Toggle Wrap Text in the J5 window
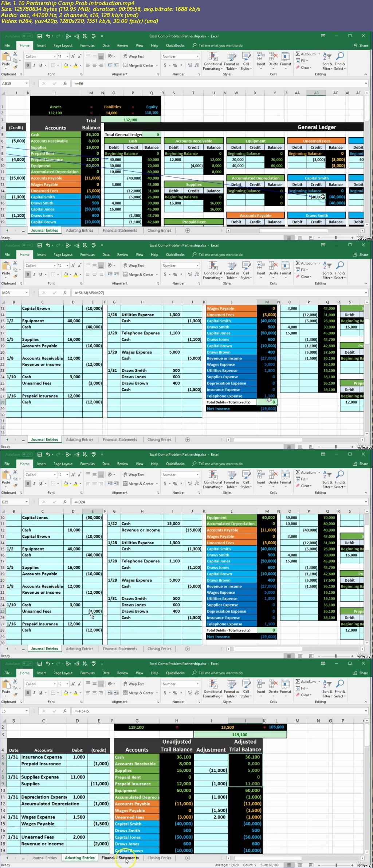 (133, 684)
